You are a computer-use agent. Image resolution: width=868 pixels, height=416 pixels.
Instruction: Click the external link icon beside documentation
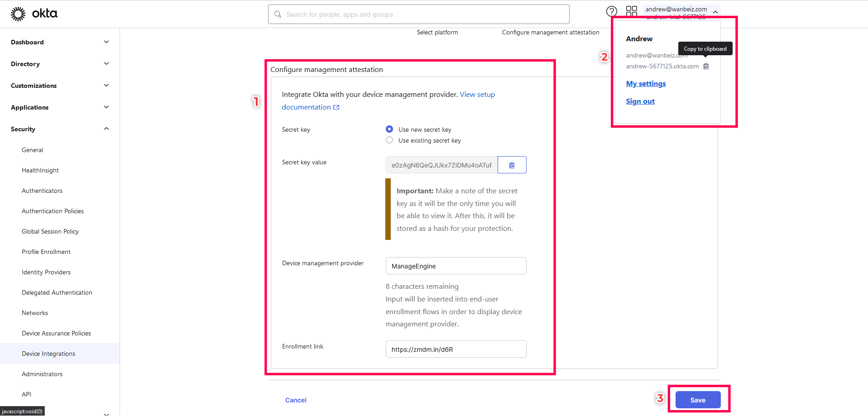click(x=336, y=107)
